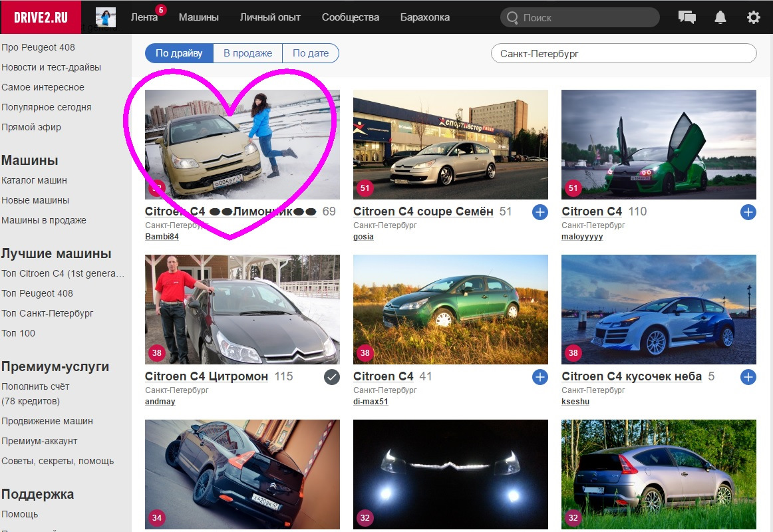The width and height of the screenshot is (773, 532).
Task: Open the DRIVE2.RU home logo
Action: coord(41,17)
